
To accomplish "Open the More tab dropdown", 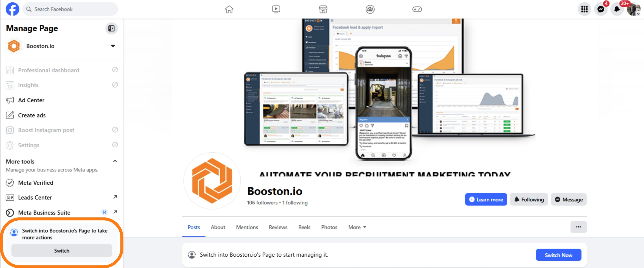I will (x=357, y=227).
